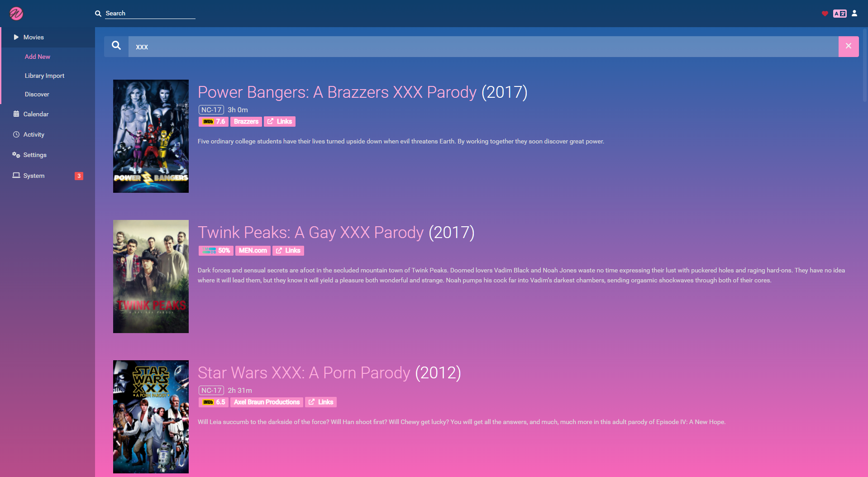
Task: Click the IMDb 7.6 rating badge
Action: (x=213, y=121)
